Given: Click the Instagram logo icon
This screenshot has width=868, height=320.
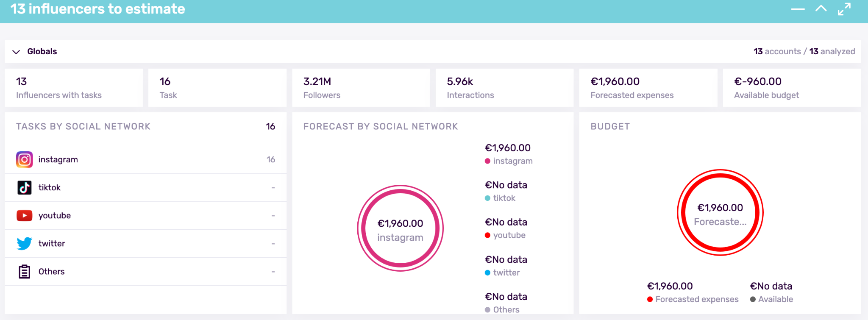Looking at the screenshot, I should click(24, 160).
